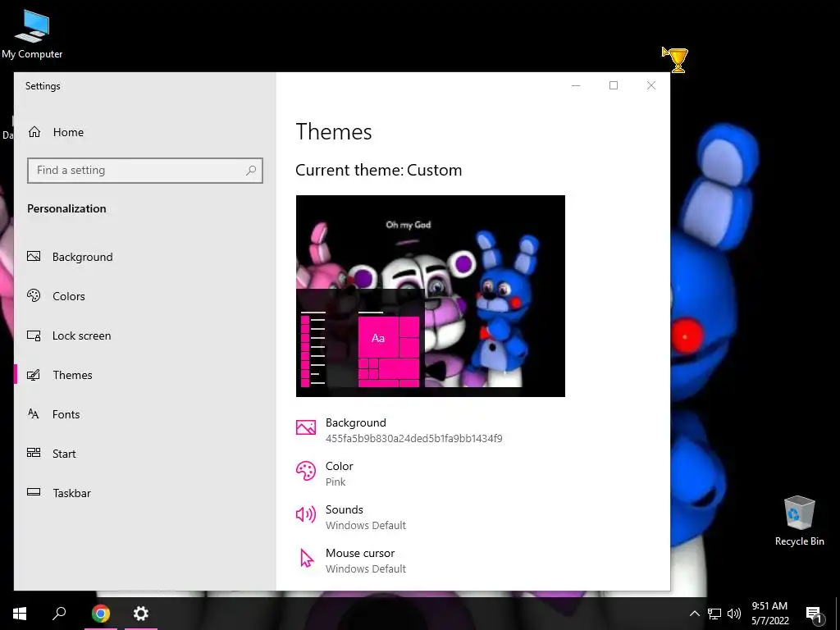The width and height of the screenshot is (840, 630).
Task: Open the Fonts settings page
Action: point(144,414)
